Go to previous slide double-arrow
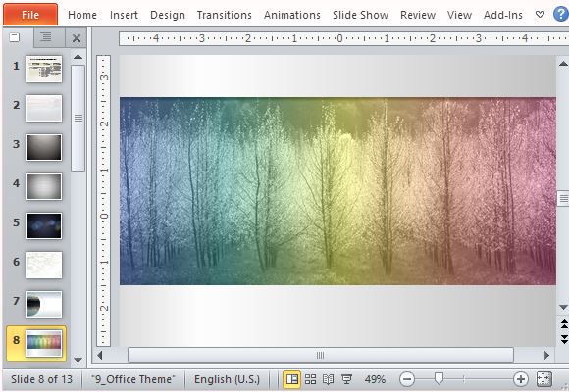The height and width of the screenshot is (392, 569). coord(564,323)
